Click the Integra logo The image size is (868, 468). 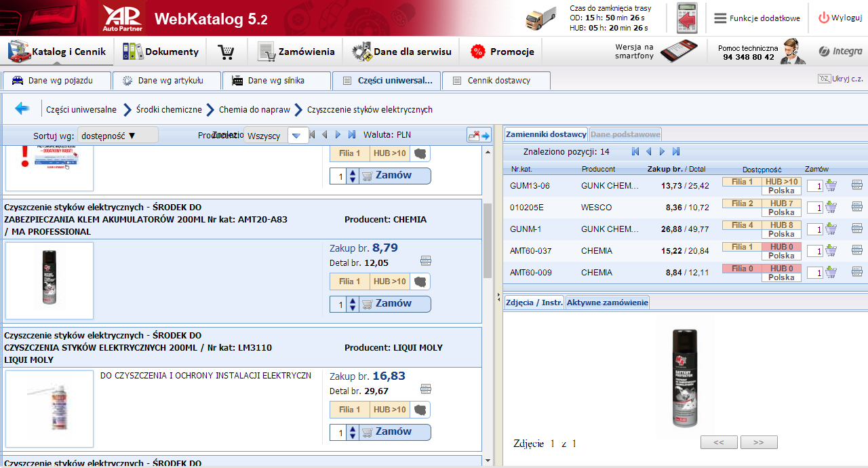[840, 52]
